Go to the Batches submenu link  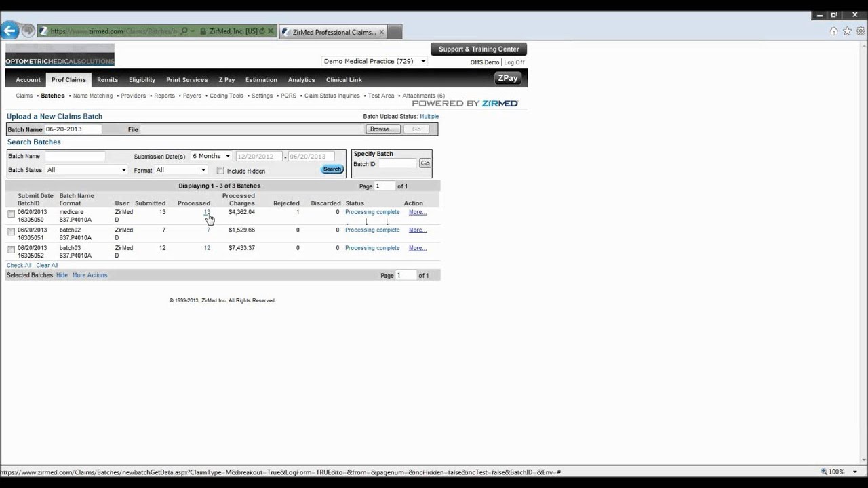click(x=53, y=96)
